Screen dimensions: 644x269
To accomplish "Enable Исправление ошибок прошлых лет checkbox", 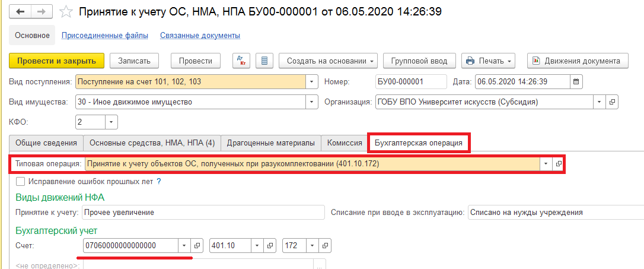I will 20,181.
